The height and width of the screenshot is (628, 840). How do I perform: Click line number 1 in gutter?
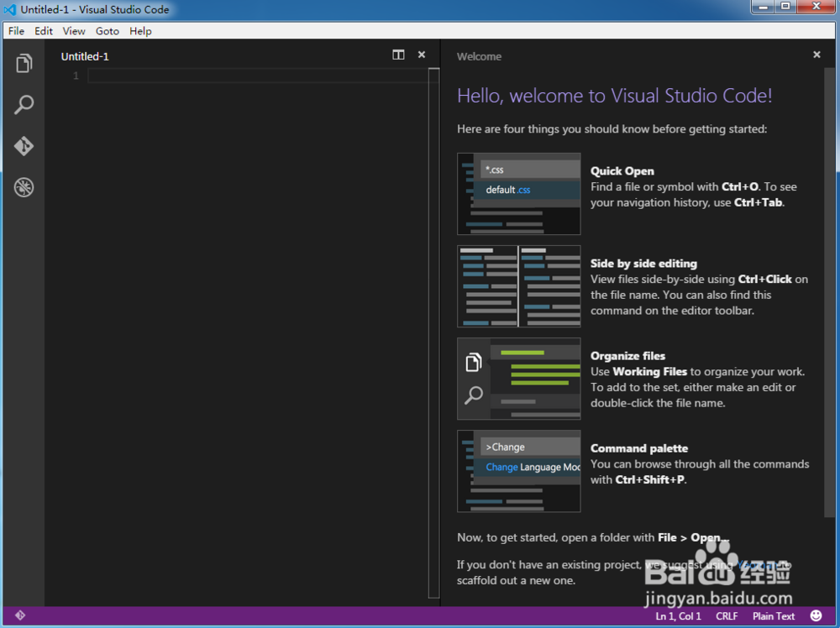click(76, 76)
